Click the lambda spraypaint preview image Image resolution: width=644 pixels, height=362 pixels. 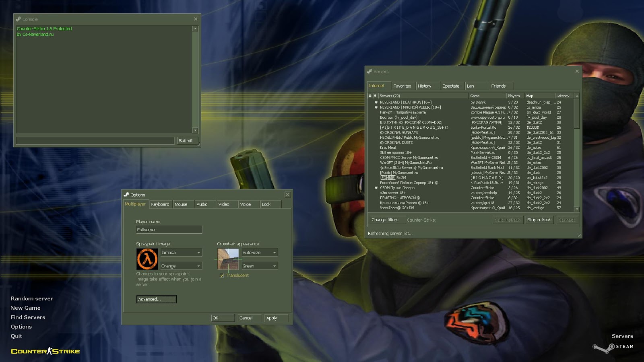[147, 259]
